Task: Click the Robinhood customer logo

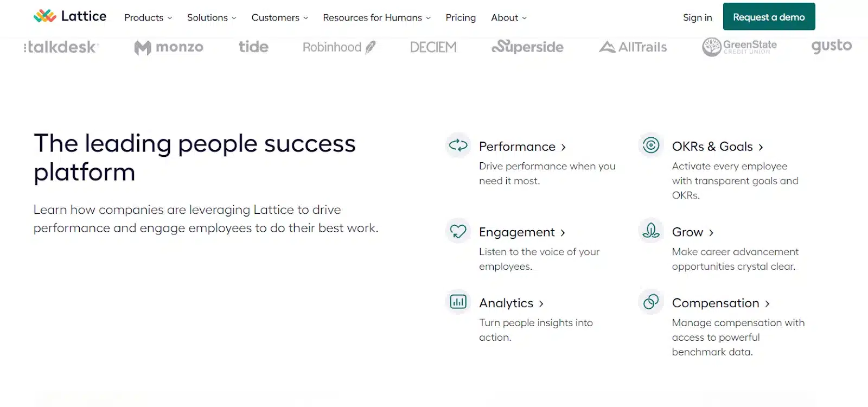Action: (339, 47)
